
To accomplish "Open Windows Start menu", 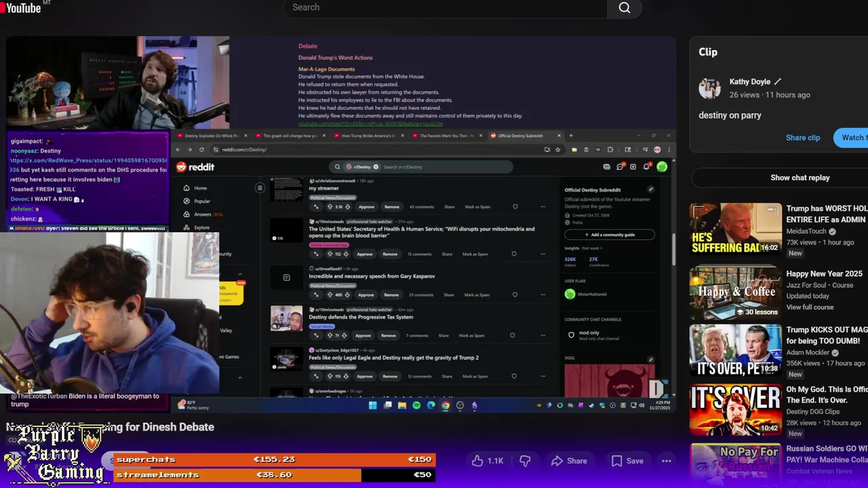I will 372,405.
